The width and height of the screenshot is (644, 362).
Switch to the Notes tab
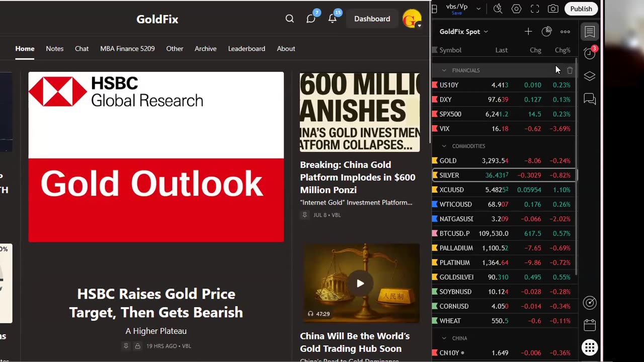[54, 49]
